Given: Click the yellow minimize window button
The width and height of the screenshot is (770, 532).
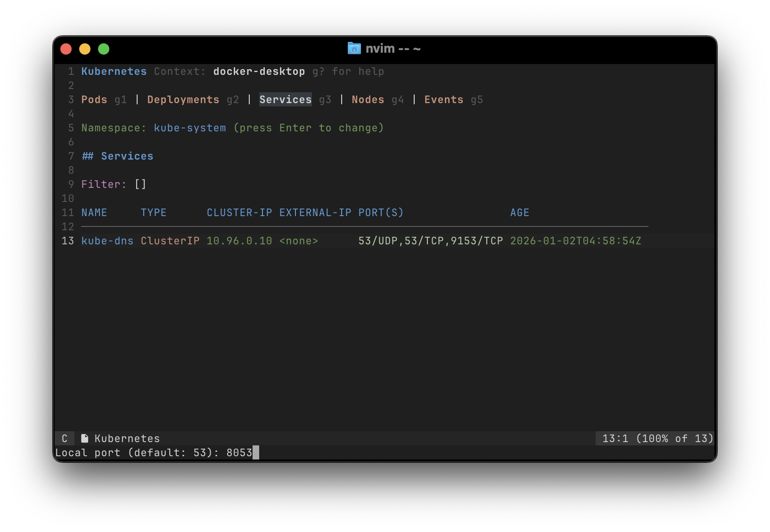Looking at the screenshot, I should (85, 49).
